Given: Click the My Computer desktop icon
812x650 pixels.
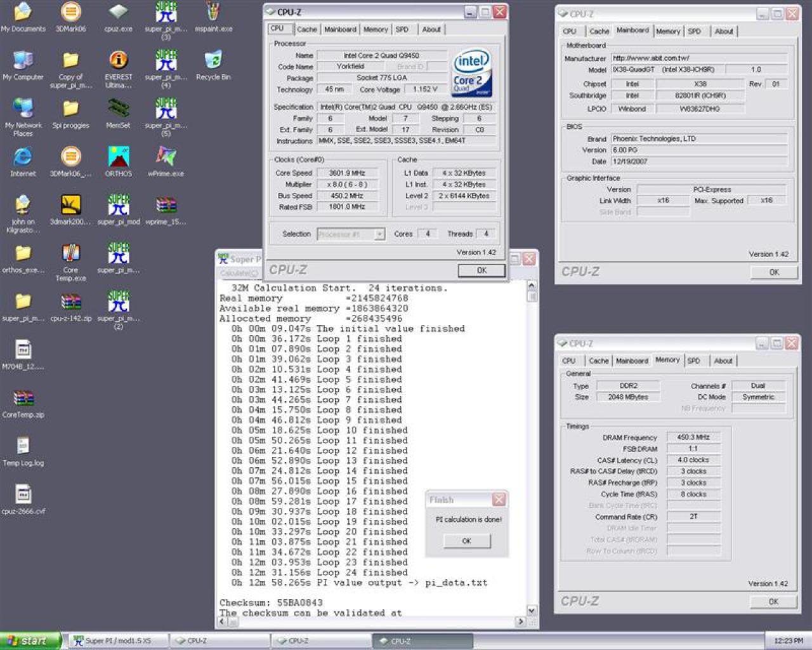Looking at the screenshot, I should (23, 65).
